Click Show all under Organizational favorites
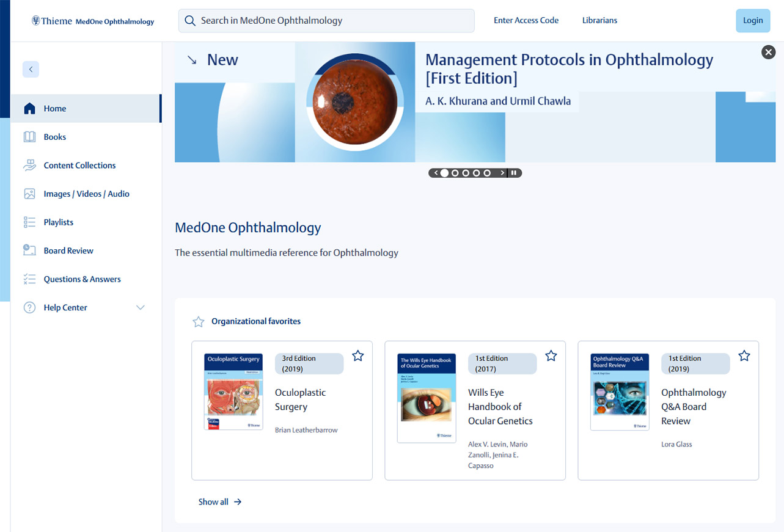This screenshot has width=784, height=532. (220, 501)
